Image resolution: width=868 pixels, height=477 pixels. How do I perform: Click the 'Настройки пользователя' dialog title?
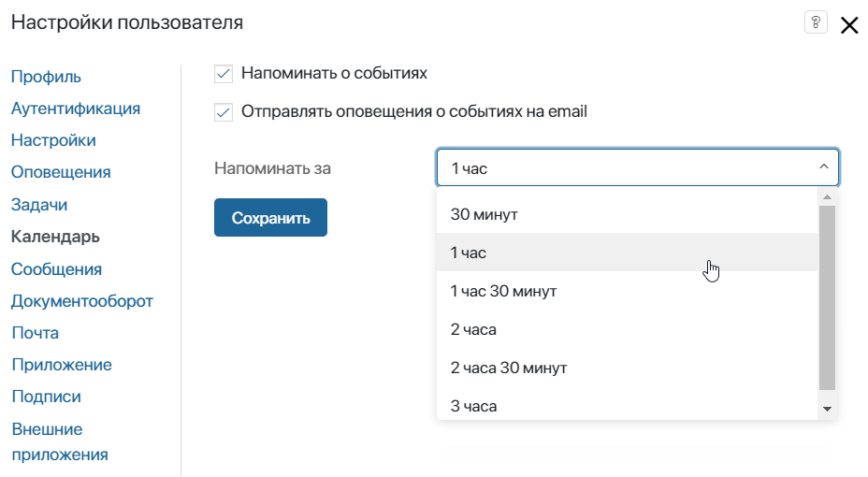click(x=127, y=22)
